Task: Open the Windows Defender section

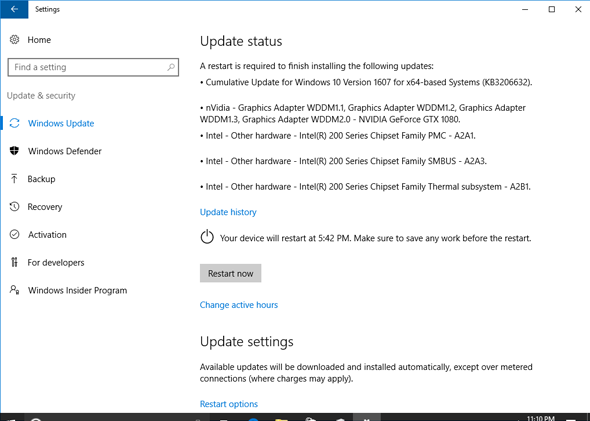Action: pos(64,151)
